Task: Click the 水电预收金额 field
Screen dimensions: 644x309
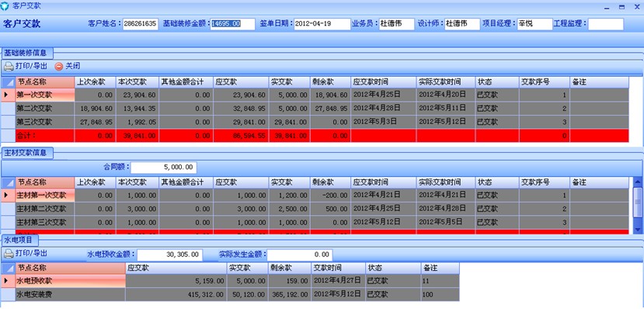Action: 169,255
